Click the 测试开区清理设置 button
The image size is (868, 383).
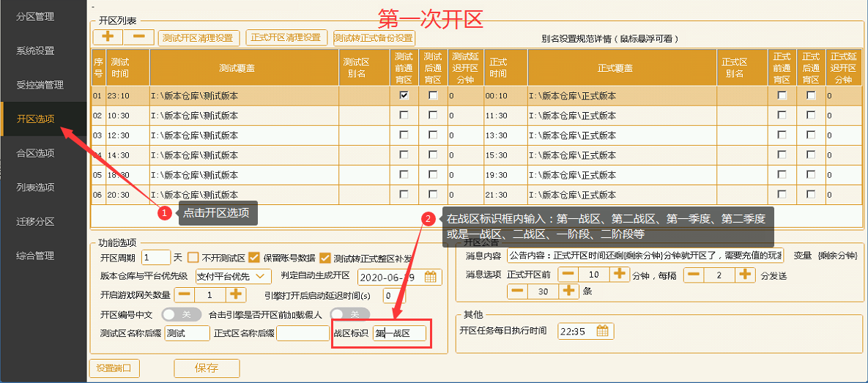197,37
